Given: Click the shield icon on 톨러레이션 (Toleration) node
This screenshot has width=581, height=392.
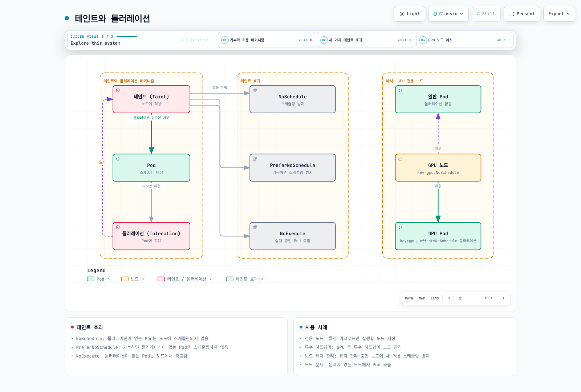Looking at the screenshot, I should click(118, 227).
